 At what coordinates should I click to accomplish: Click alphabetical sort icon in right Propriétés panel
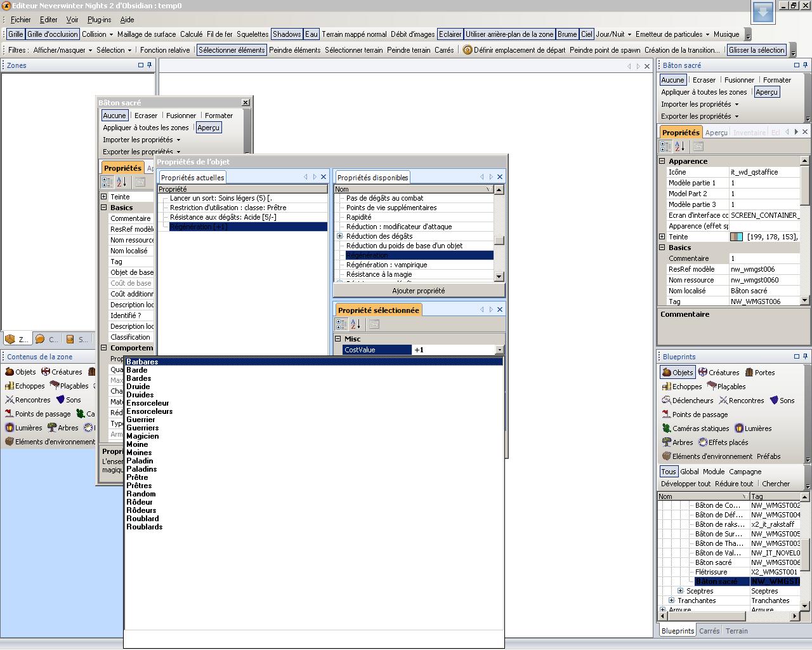click(679, 147)
